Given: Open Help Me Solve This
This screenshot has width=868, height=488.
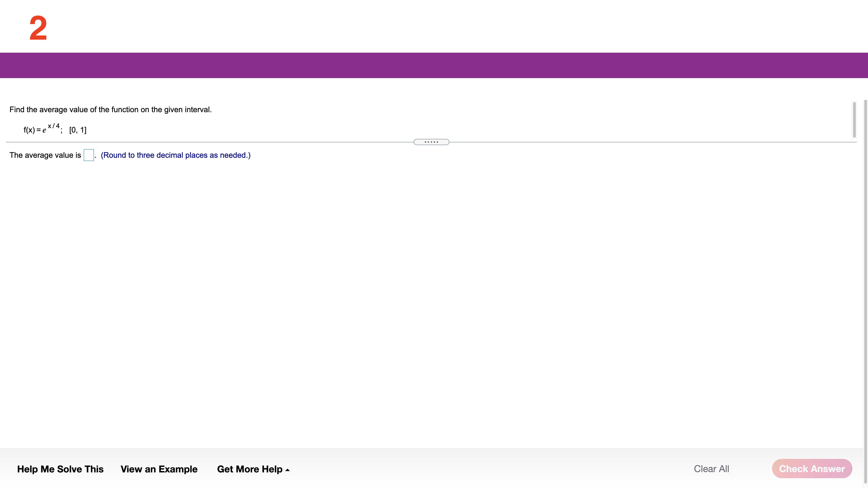Looking at the screenshot, I should click(x=60, y=469).
